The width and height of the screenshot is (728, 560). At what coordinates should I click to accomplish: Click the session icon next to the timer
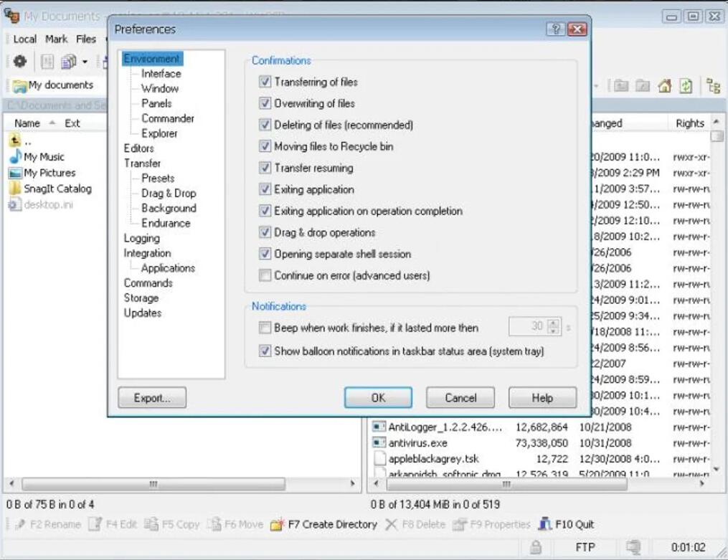[x=634, y=547]
